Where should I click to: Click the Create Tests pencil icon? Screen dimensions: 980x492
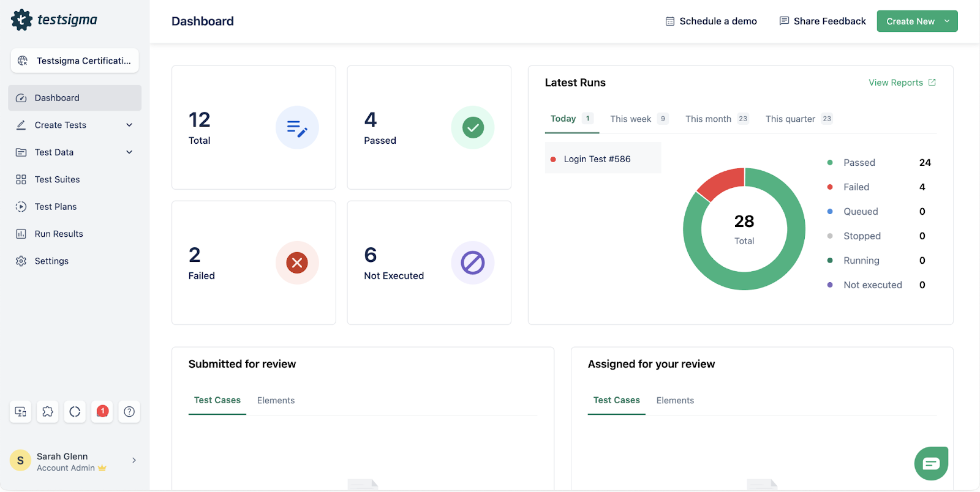pyautogui.click(x=21, y=125)
